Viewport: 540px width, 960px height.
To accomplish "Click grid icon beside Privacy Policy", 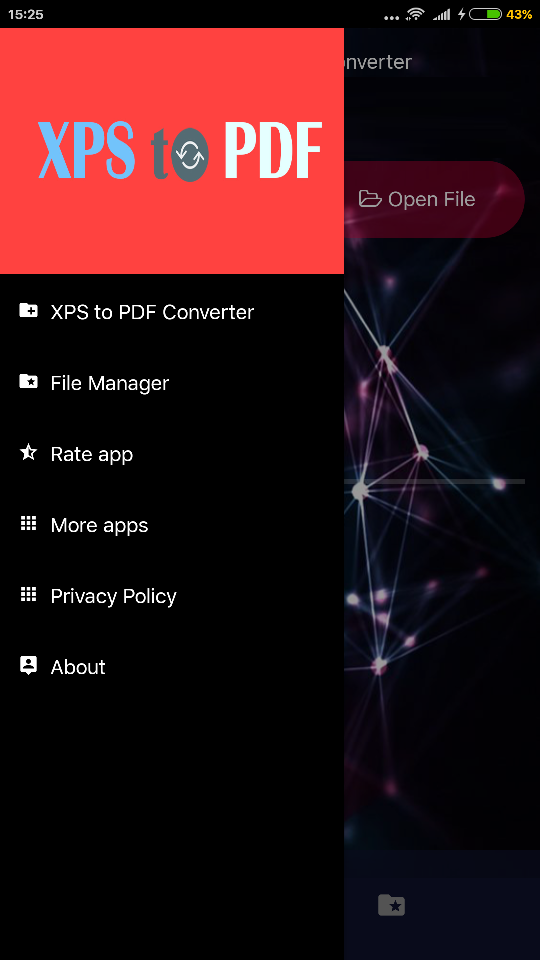I will pyautogui.click(x=28, y=594).
